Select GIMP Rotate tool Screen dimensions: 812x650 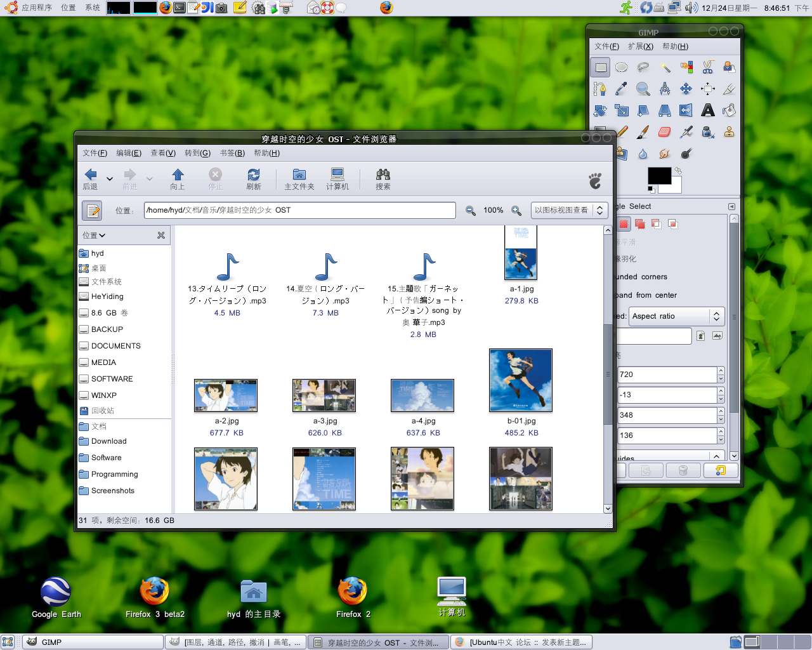601,110
